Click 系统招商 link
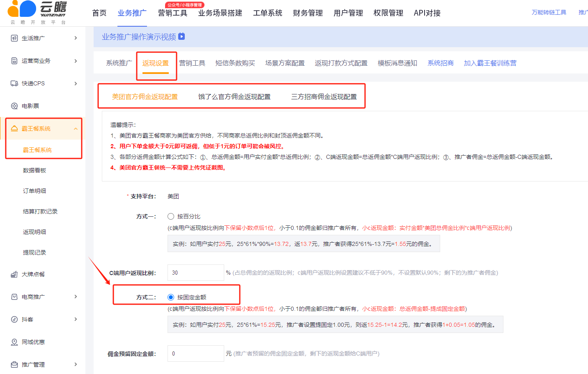 441,63
